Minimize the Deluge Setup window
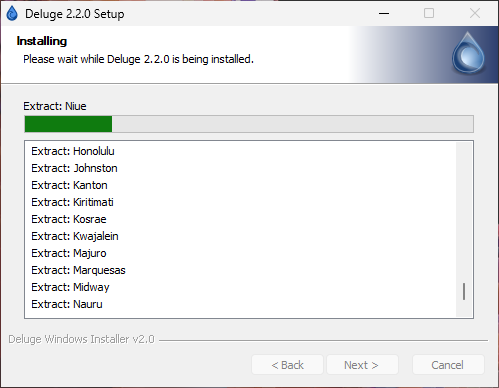This screenshot has width=499, height=388. 384,13
